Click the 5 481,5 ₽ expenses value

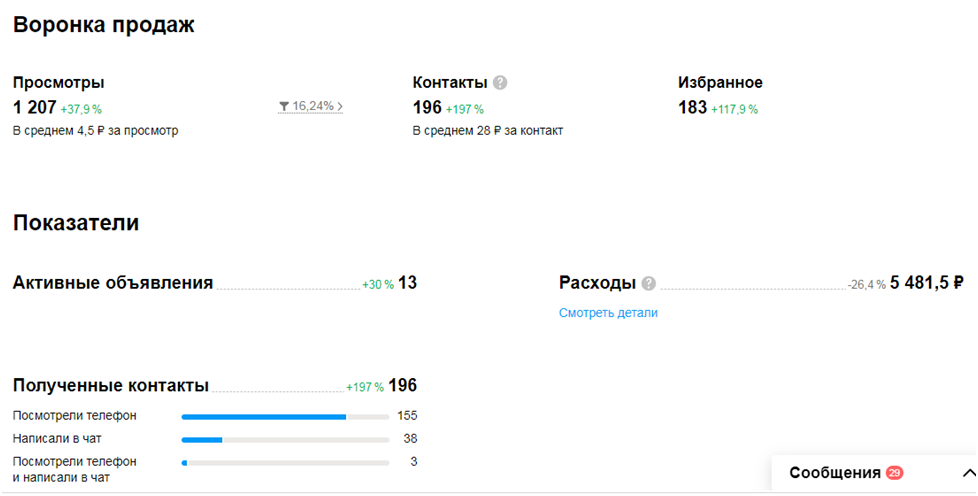coord(927,283)
